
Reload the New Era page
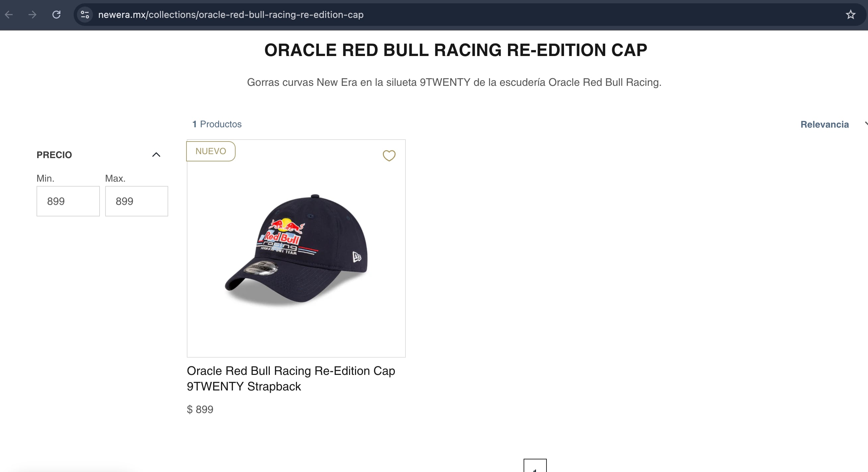pos(56,15)
